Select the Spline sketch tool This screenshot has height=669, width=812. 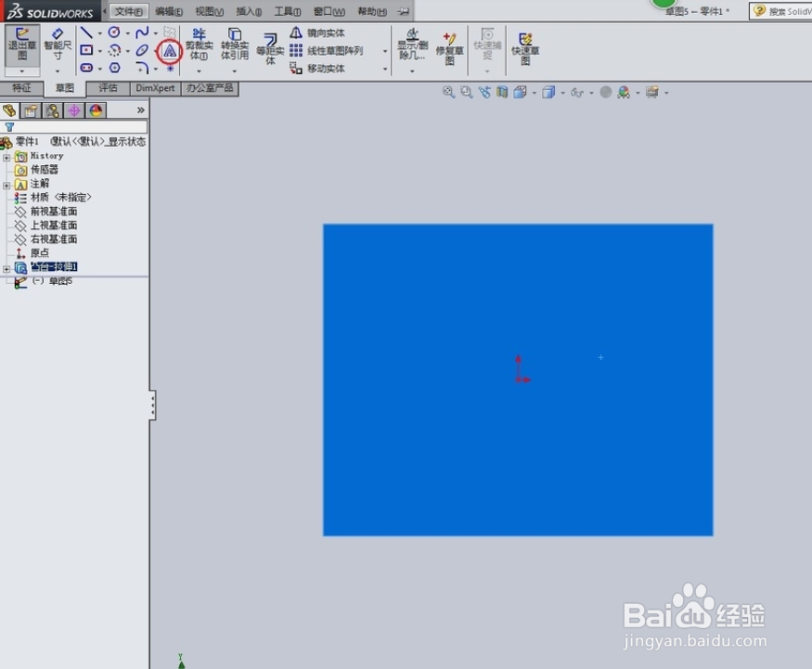pyautogui.click(x=140, y=32)
